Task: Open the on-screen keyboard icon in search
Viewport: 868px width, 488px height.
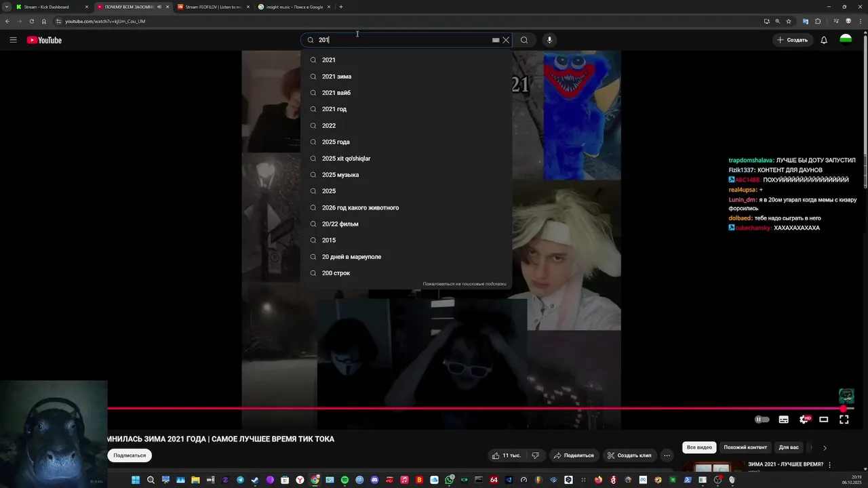Action: coord(496,40)
